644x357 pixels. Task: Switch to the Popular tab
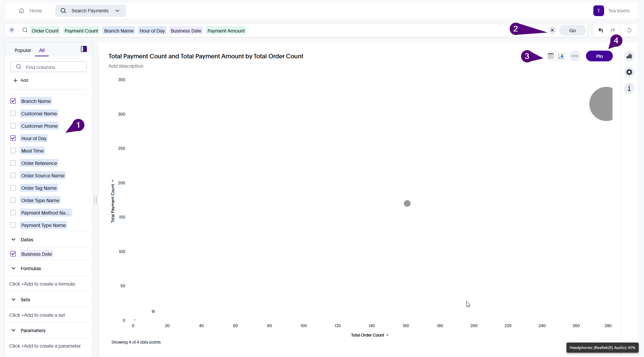pos(23,50)
